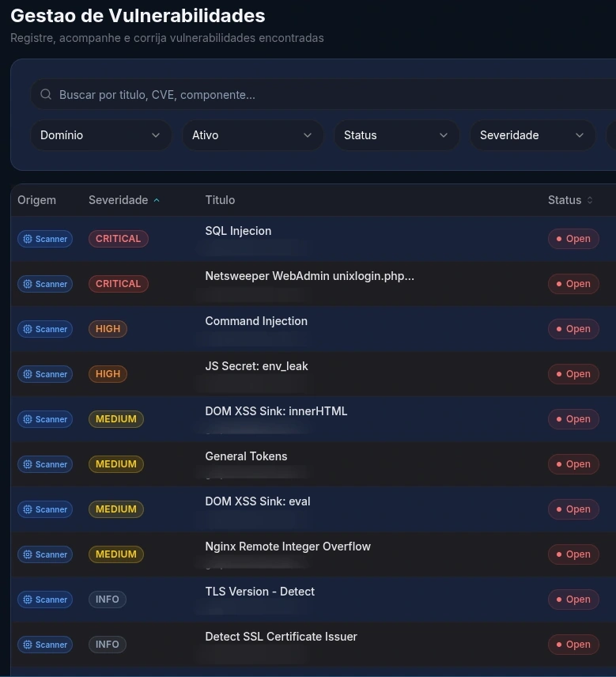
Task: Click the Gestao de Vulnerabilidades heading
Action: click(x=138, y=16)
